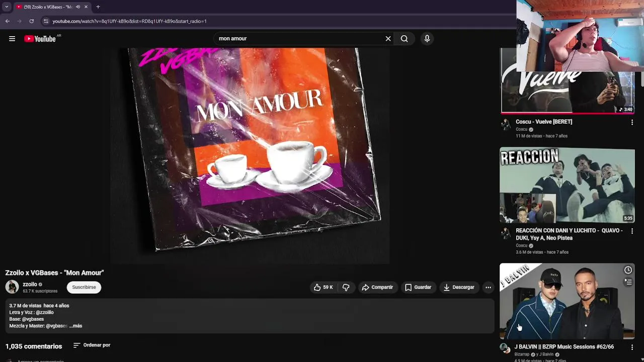
Task: Dislike the video with thumbs down
Action: click(346, 287)
